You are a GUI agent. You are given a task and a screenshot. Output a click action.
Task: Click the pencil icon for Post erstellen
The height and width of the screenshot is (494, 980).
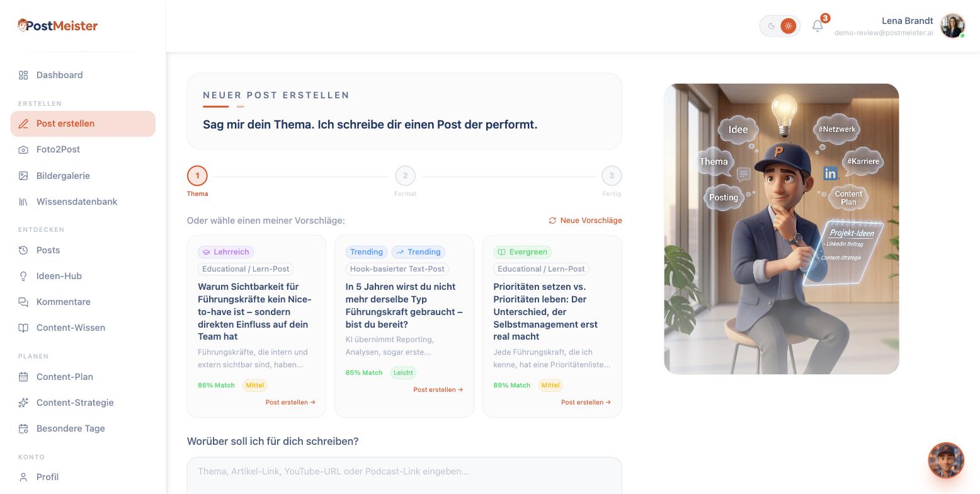coord(23,123)
